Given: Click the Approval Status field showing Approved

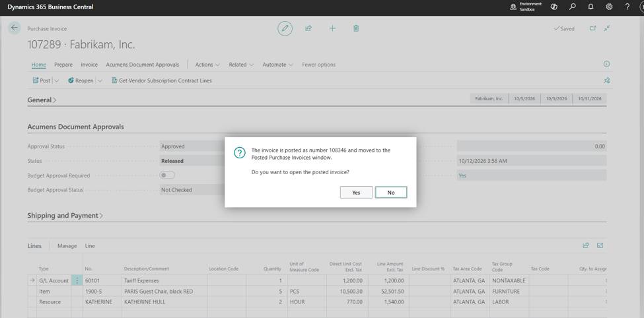Looking at the screenshot, I should pyautogui.click(x=192, y=146).
